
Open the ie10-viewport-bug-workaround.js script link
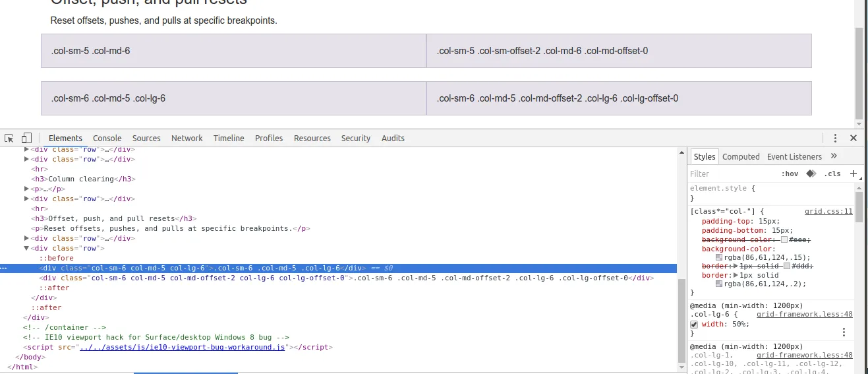click(x=183, y=347)
